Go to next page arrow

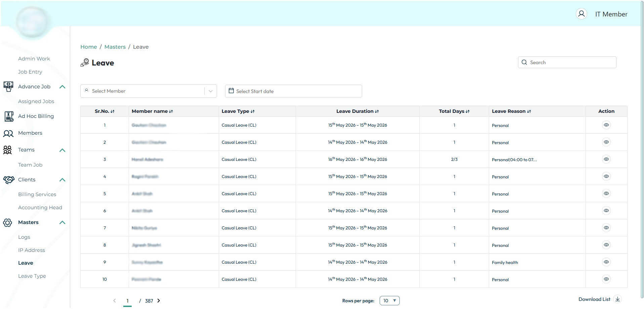[x=159, y=301]
